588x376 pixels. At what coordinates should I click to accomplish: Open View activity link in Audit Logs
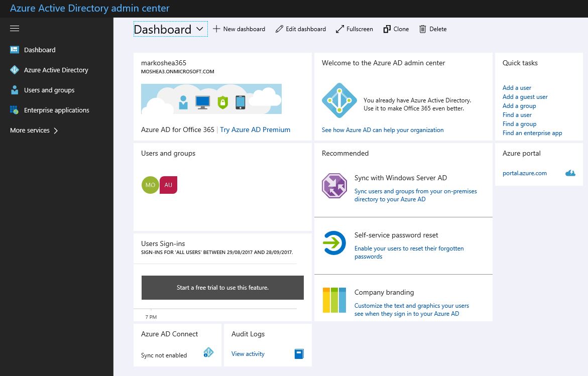pyautogui.click(x=248, y=354)
